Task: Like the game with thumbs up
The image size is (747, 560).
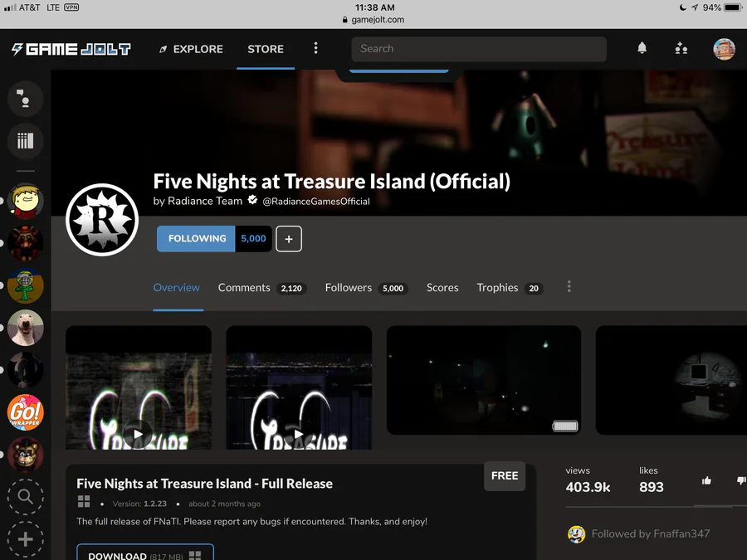Action: (706, 480)
